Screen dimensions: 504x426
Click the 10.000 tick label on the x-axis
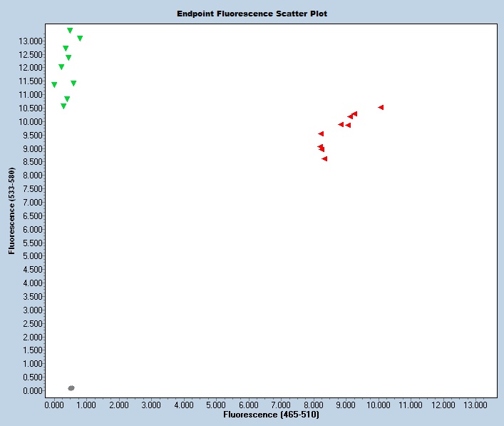[x=379, y=405]
